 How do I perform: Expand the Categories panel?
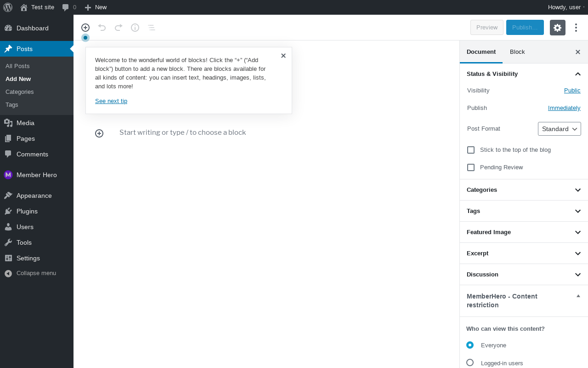tap(524, 190)
